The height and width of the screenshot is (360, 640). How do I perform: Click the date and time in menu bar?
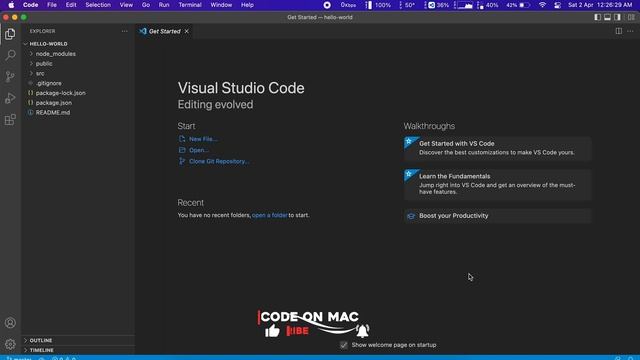[600, 5]
